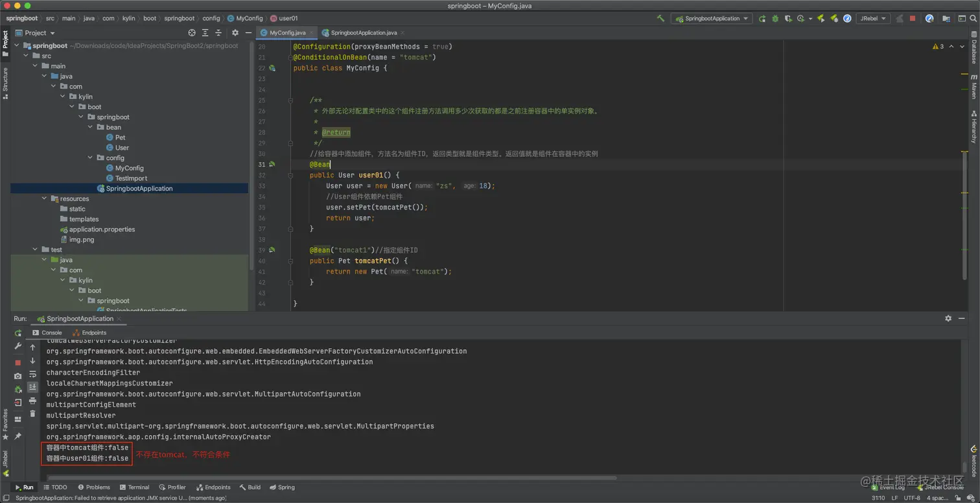Image resolution: width=980 pixels, height=503 pixels.
Task: Open the Terminal tool window
Action: 134,487
